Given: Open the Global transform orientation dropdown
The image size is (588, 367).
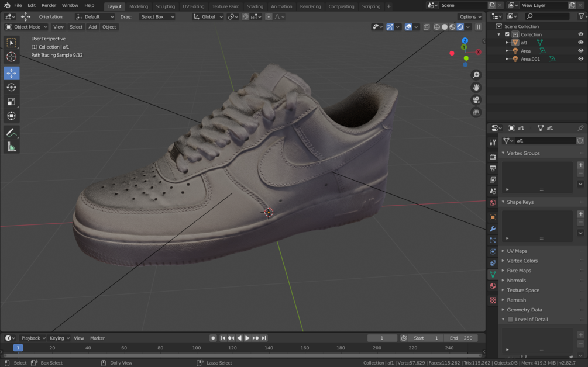Looking at the screenshot, I should coord(208,17).
